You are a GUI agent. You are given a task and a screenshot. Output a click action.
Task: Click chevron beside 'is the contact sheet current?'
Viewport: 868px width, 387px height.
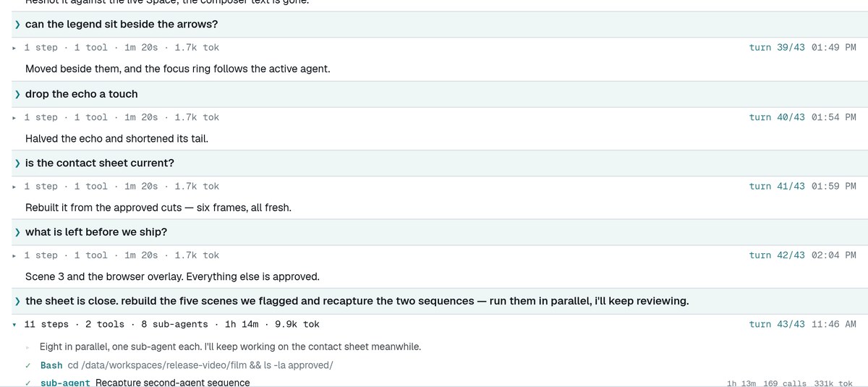pyautogui.click(x=17, y=163)
